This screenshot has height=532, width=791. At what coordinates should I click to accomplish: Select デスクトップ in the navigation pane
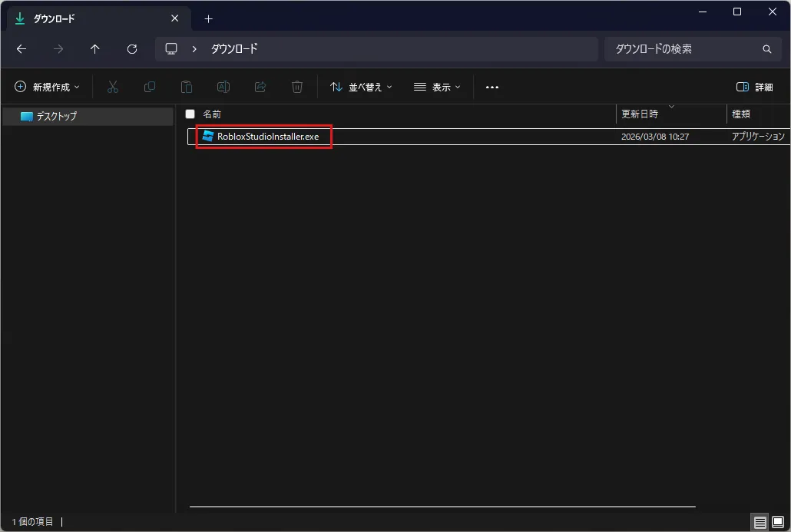pos(88,117)
